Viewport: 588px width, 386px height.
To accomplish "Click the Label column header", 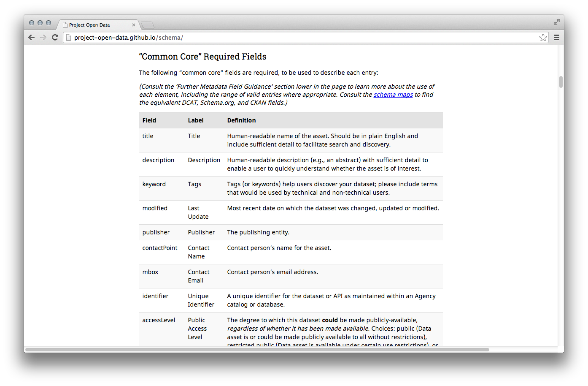I will click(x=196, y=120).
